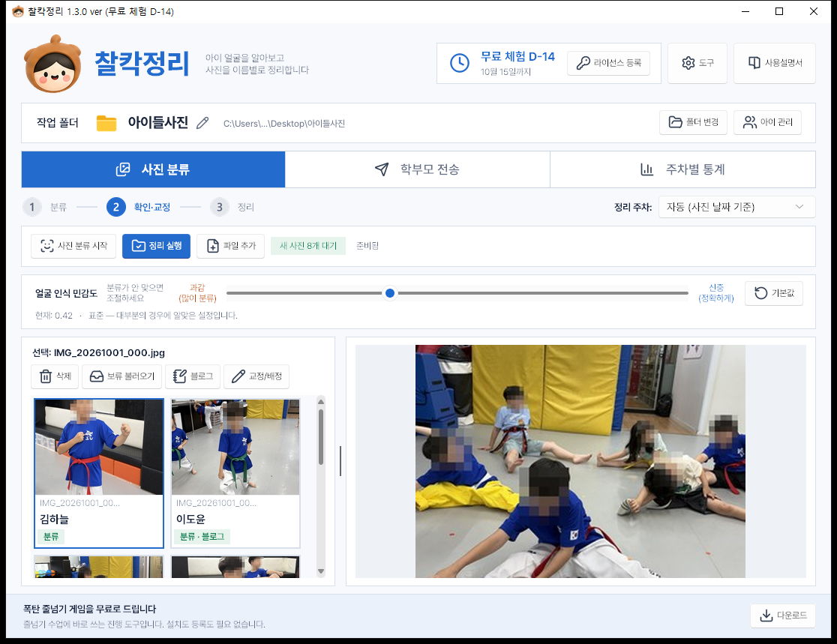The image size is (837, 644).
Task: Open 아이 관리 children management
Action: 767,122
